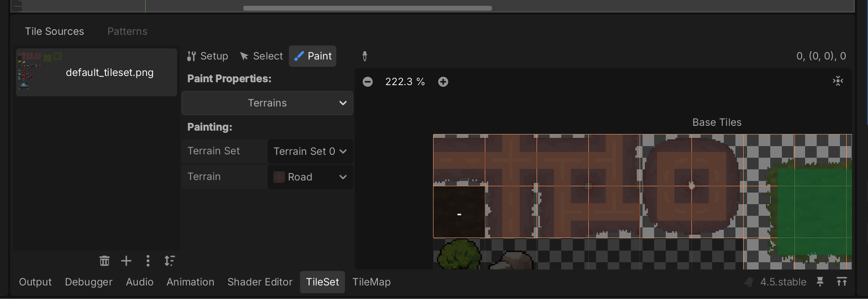Switch to Setup mode
This screenshot has width=868, height=299.
pos(208,56)
